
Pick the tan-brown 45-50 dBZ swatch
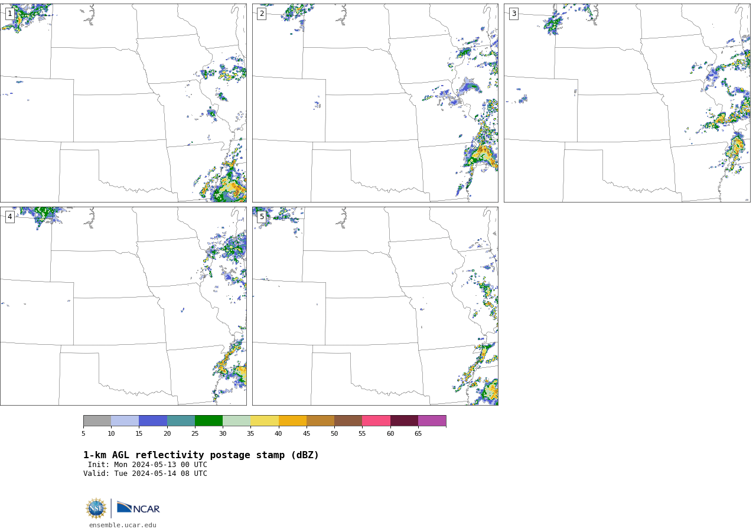click(x=321, y=420)
